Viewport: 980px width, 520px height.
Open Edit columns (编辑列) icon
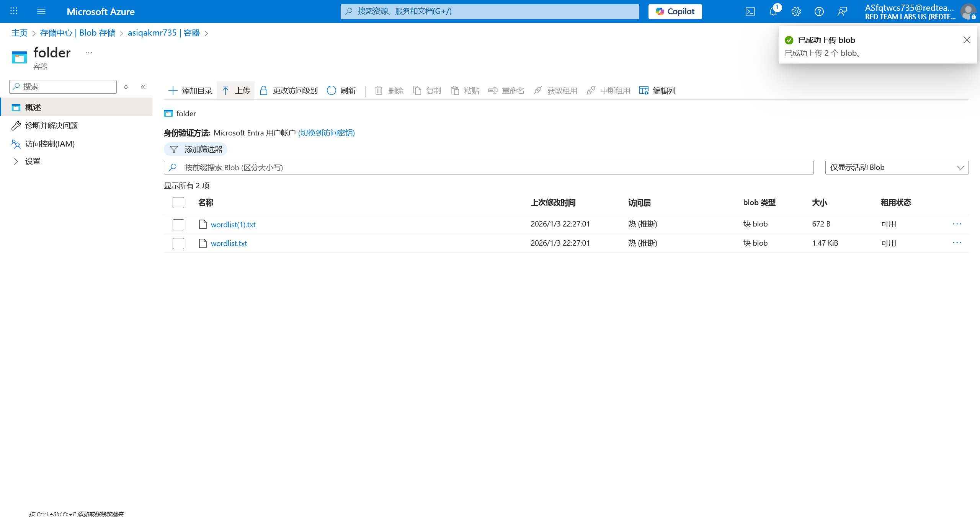click(644, 91)
